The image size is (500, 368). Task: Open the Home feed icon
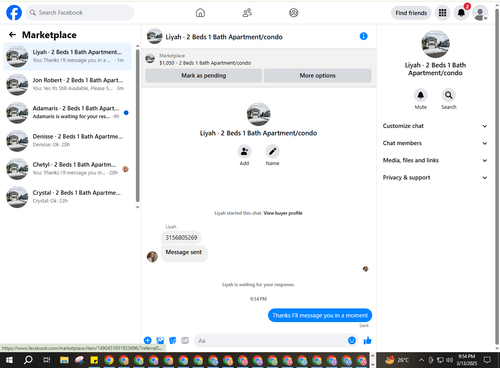coord(200,13)
